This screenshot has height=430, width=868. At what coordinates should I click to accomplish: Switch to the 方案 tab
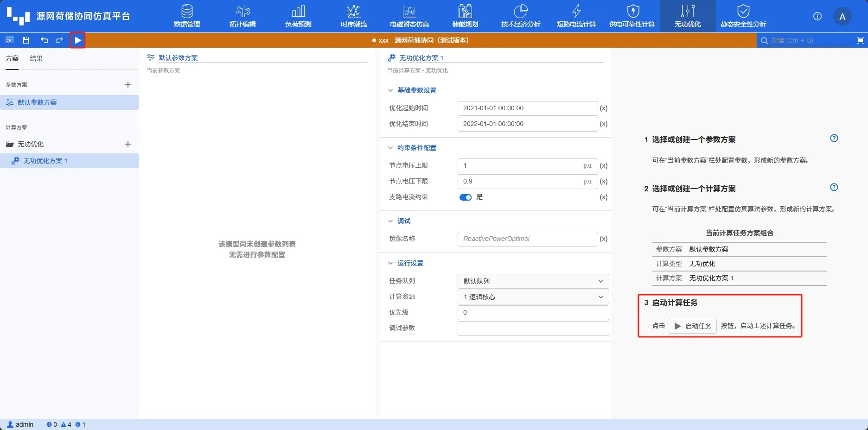pos(13,58)
